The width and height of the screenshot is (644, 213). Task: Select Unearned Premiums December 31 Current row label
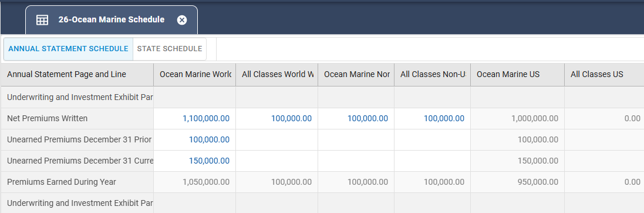77,161
